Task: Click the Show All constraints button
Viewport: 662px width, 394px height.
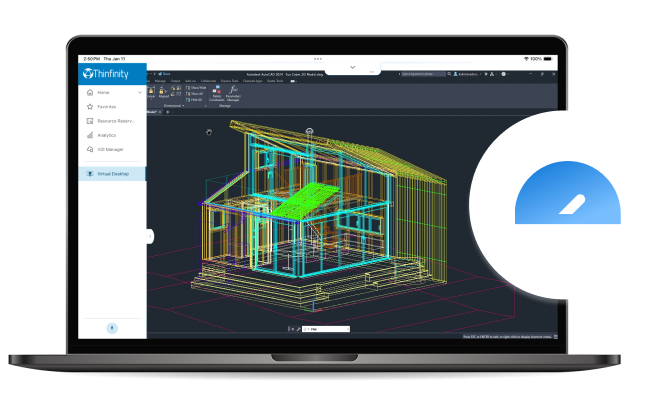Action: click(195, 94)
